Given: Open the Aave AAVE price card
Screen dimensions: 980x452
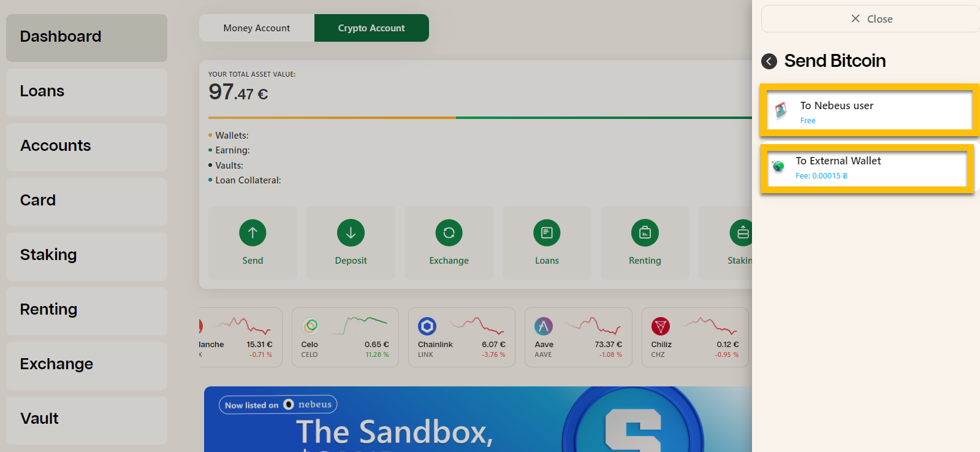Looking at the screenshot, I should [x=579, y=337].
